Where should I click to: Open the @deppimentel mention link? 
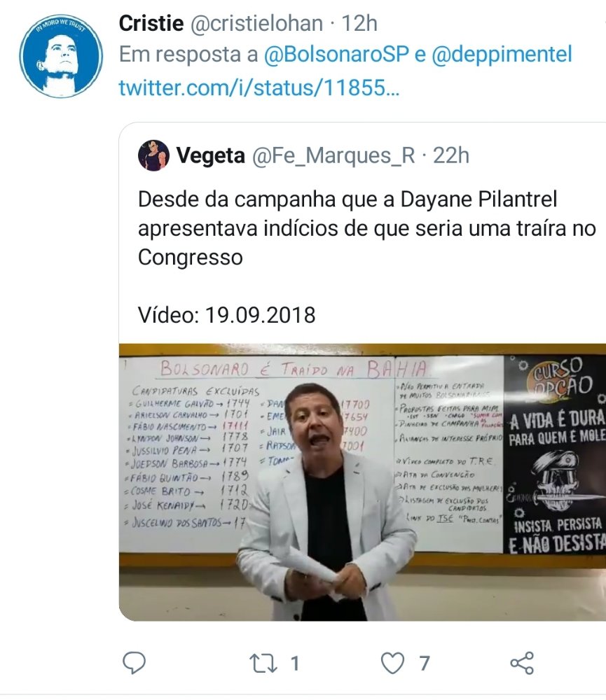pos(502,55)
